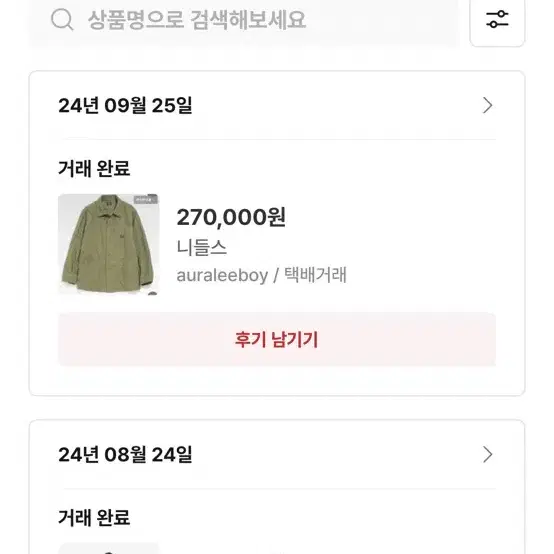554x554 pixels.
Task: Click the search placeholder text 상품명으로 검색해보세요
Action: (196, 20)
